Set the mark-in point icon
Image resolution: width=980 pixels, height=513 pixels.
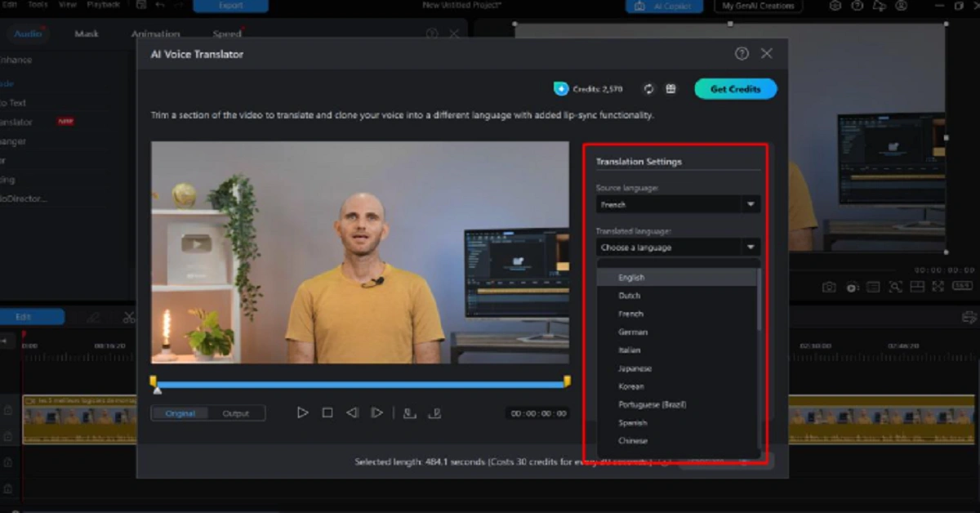410,413
